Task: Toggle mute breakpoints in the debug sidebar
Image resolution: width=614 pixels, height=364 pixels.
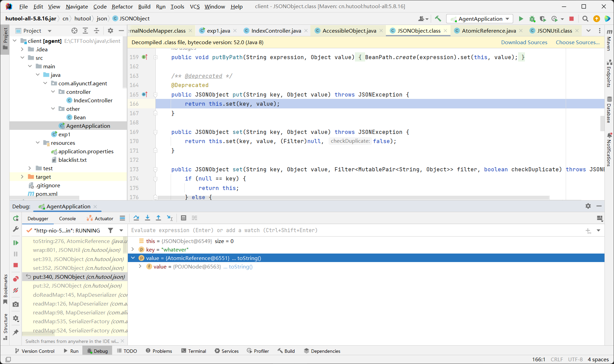Action: (x=16, y=290)
